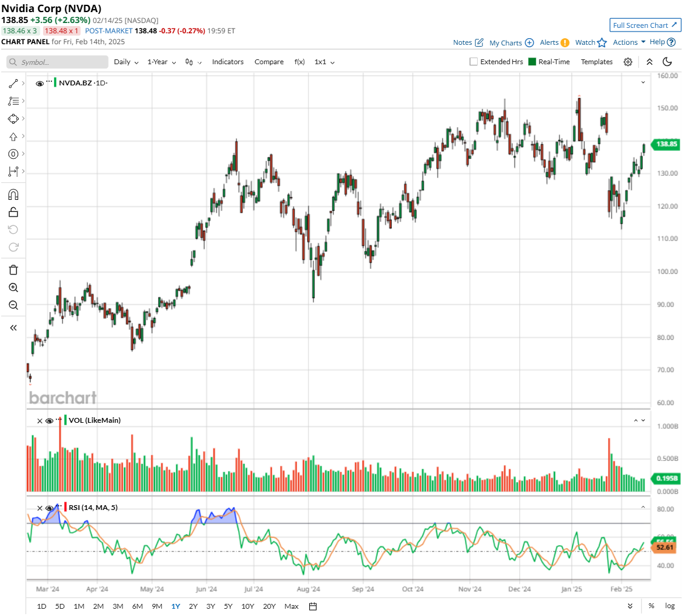Open the My Charts link
685x616 pixels.
click(506, 43)
